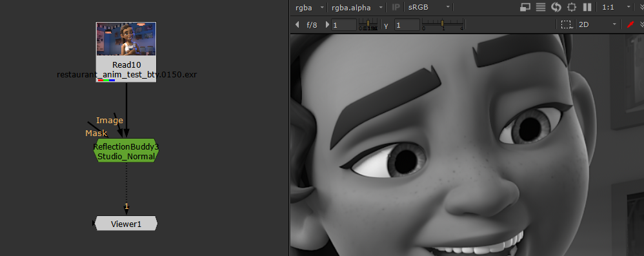Open the 1:1 zoom ratio dropdown
The image size is (644, 256).
[616, 7]
